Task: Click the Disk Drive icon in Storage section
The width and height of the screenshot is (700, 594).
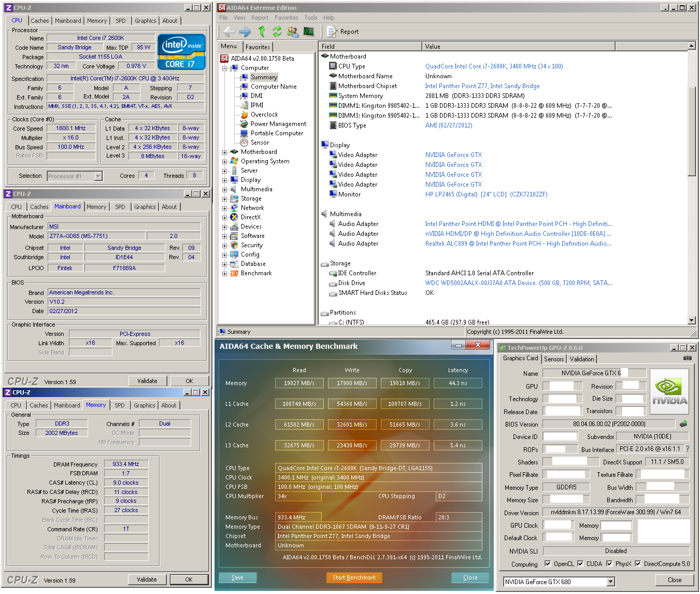Action: [333, 284]
